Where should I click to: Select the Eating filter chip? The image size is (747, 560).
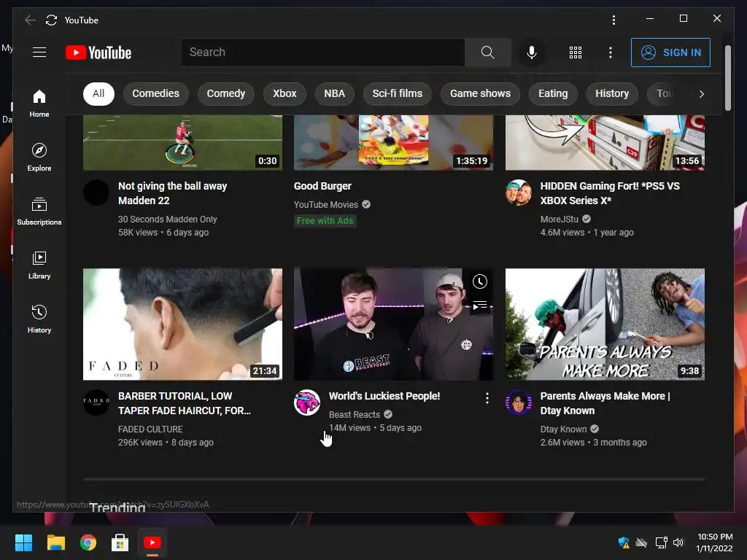(553, 94)
